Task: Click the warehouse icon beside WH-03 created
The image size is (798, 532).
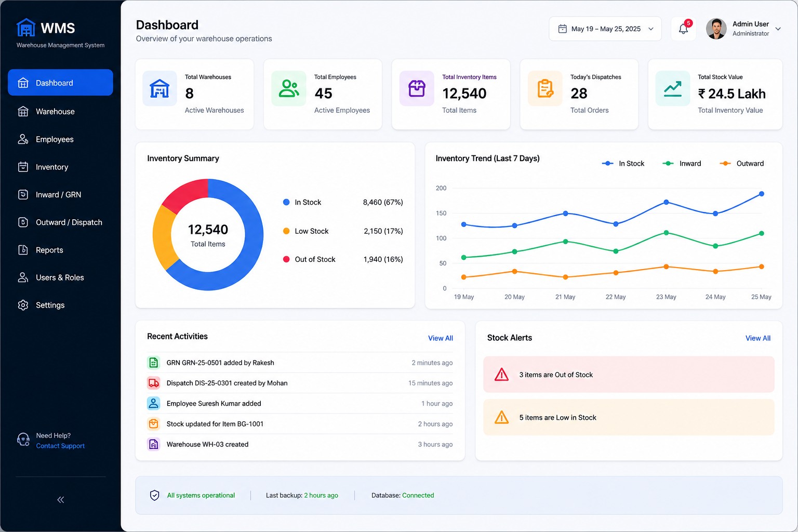Action: 153,444
